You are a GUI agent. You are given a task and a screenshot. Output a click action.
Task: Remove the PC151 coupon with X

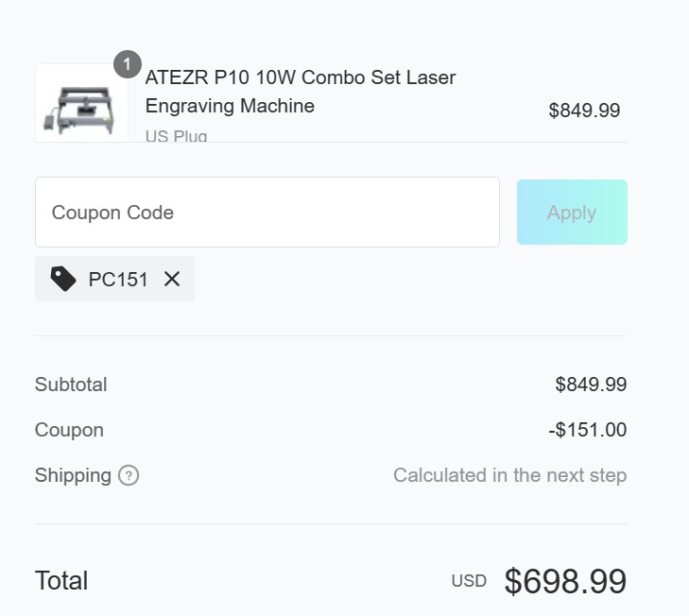(x=172, y=279)
